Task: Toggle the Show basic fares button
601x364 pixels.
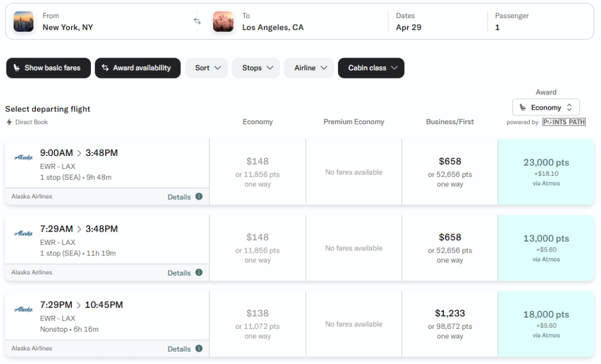Action: [48, 68]
